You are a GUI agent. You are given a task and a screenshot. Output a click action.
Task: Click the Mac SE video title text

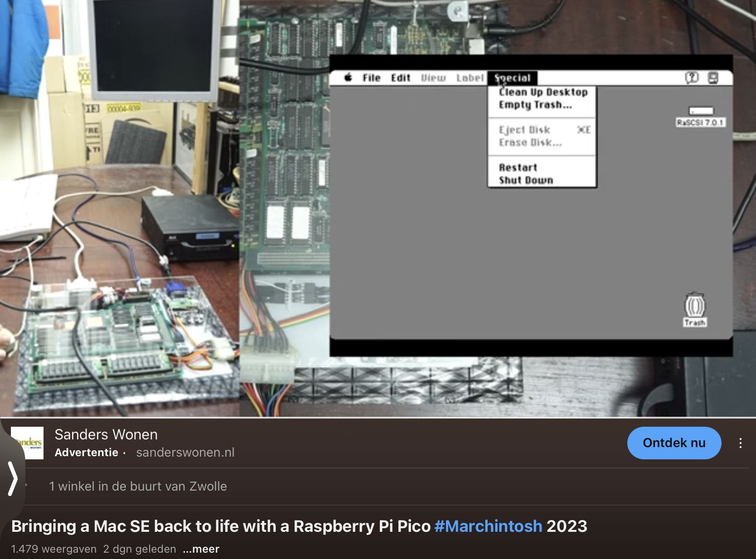pos(299,526)
